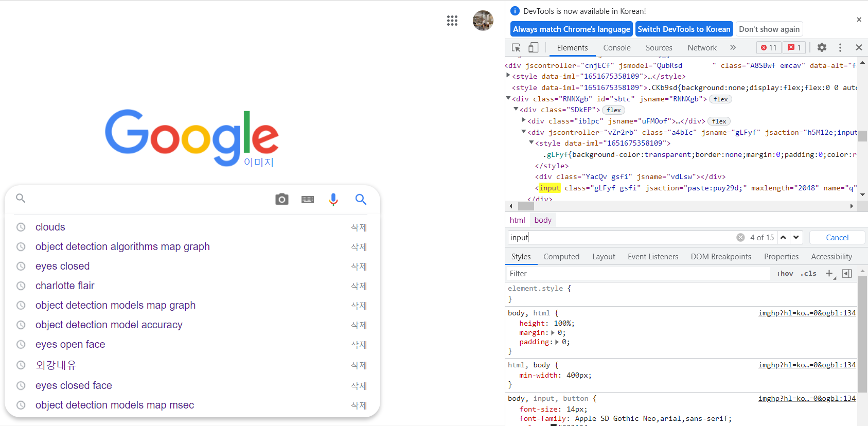Image resolution: width=868 pixels, height=426 pixels.
Task: Select the Computed pane tab
Action: (561, 257)
